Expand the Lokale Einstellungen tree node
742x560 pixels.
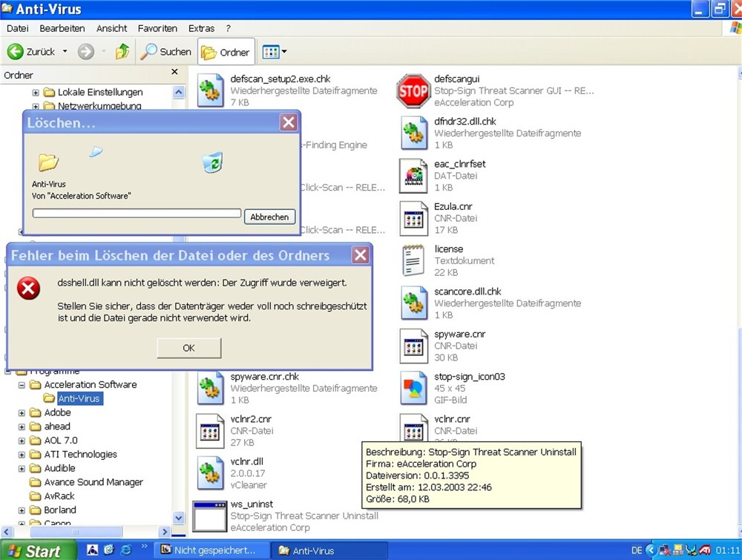click(x=36, y=92)
